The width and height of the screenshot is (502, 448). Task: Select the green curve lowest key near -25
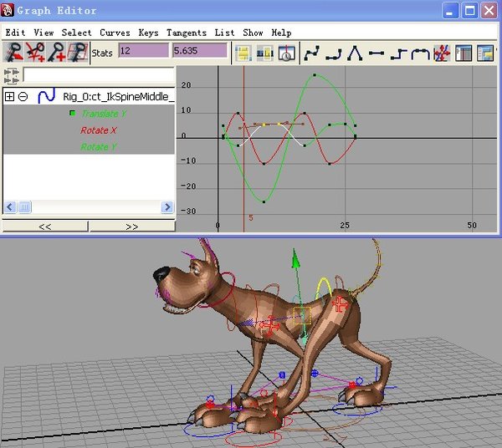pos(264,201)
